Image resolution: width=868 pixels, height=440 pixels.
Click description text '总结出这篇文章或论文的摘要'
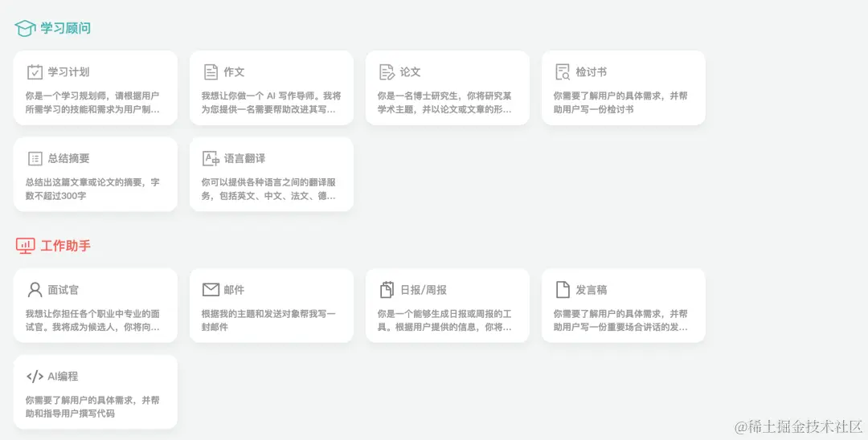(84, 182)
